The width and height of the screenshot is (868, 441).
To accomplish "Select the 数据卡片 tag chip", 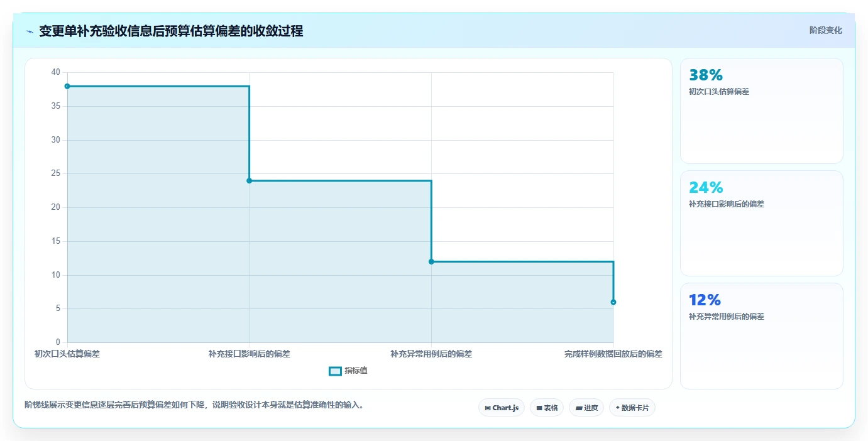I will [x=632, y=408].
